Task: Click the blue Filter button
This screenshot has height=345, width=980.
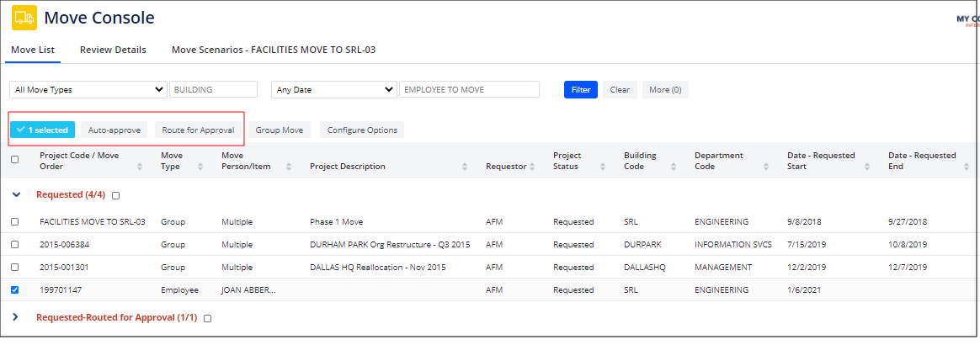Action: tap(580, 89)
